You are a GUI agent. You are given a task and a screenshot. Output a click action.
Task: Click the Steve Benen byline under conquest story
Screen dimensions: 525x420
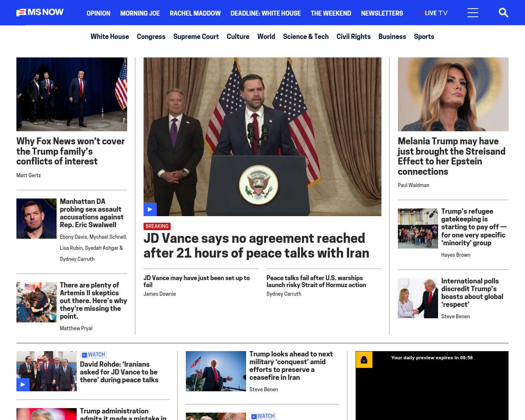pos(264,389)
